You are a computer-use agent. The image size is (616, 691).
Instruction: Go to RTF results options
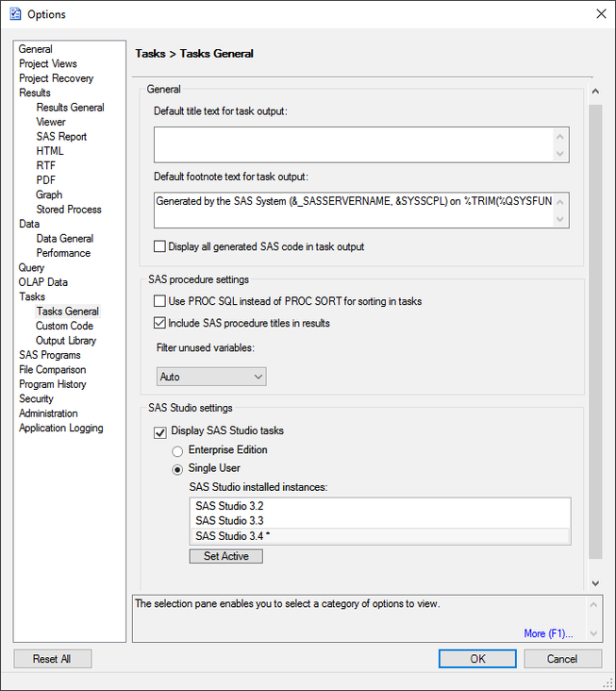(x=46, y=165)
